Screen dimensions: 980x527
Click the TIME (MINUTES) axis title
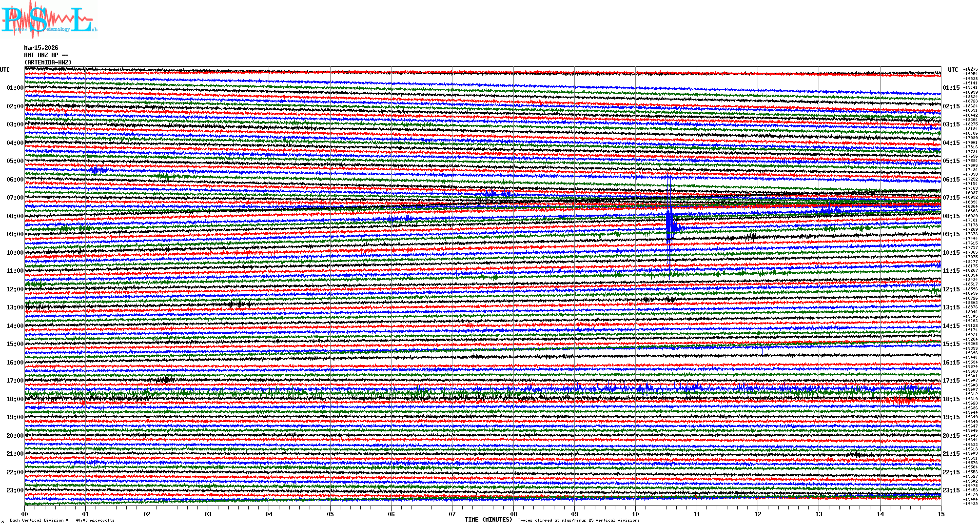[x=488, y=520]
